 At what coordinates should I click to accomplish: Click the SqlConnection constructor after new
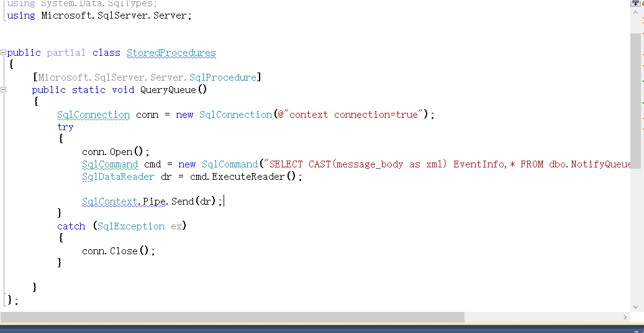pyautogui.click(x=236, y=115)
